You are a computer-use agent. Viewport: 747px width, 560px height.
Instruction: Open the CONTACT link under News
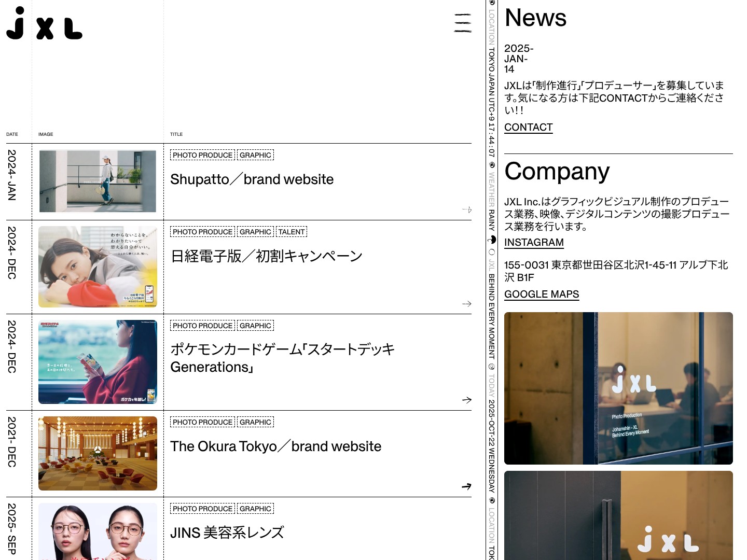pos(528,128)
